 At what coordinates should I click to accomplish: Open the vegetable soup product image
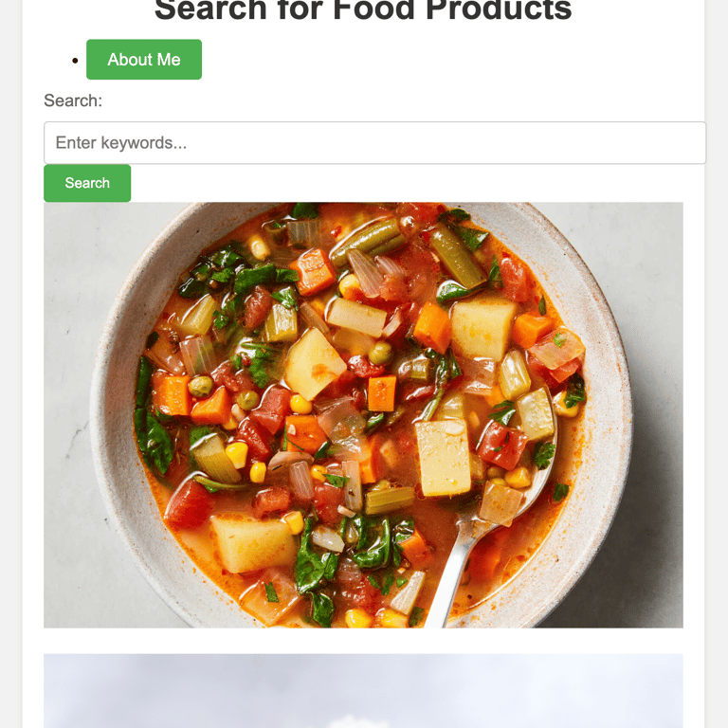pyautogui.click(x=363, y=414)
